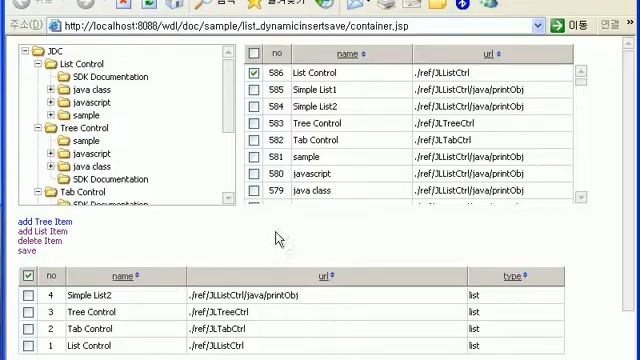Viewport: 640px width, 360px height.
Task: Open the address bar URL dropdown
Action: pos(538,26)
